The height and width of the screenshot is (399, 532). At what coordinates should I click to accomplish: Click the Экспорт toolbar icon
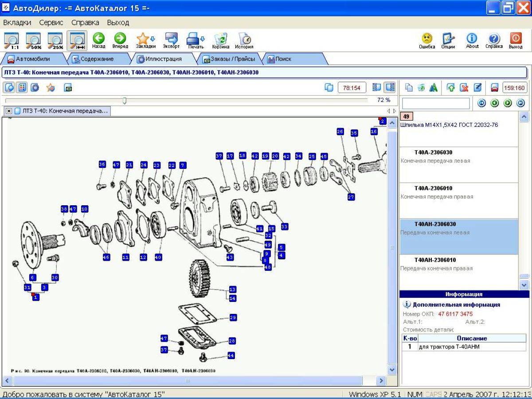(x=171, y=40)
